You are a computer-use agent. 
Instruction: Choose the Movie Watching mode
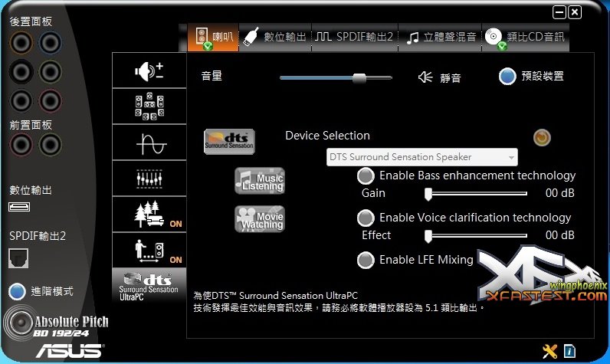coord(260,219)
